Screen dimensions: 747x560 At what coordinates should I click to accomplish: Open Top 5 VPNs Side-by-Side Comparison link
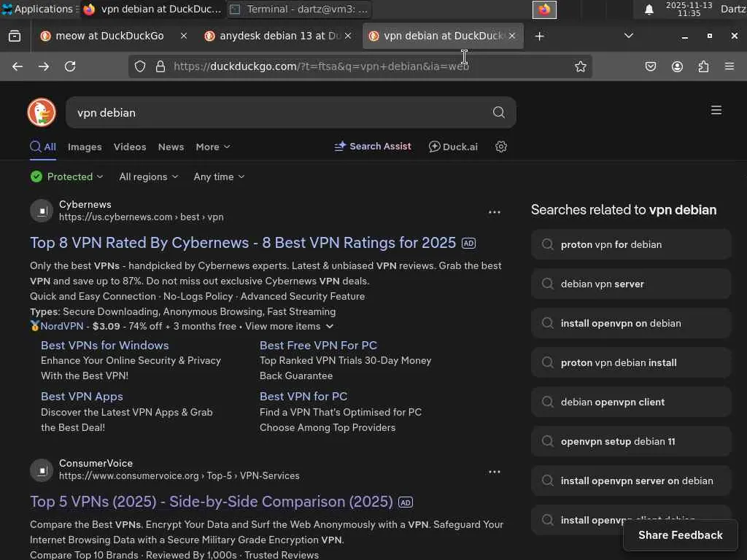pyautogui.click(x=212, y=502)
